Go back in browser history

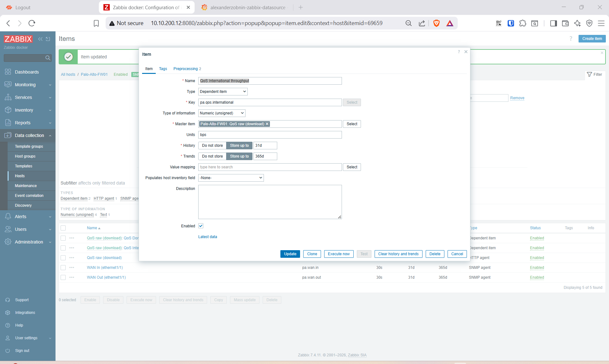coord(9,23)
